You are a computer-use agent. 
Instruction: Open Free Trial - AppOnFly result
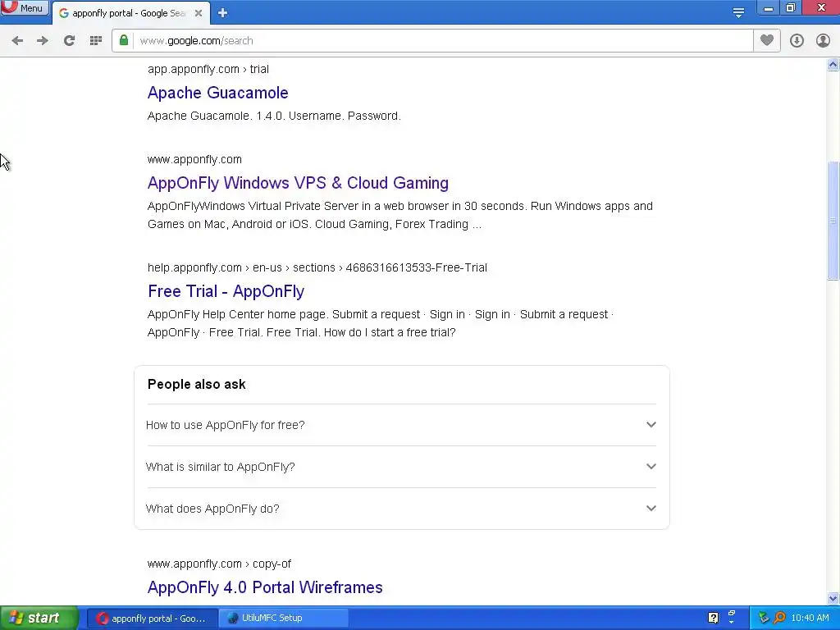click(x=226, y=291)
